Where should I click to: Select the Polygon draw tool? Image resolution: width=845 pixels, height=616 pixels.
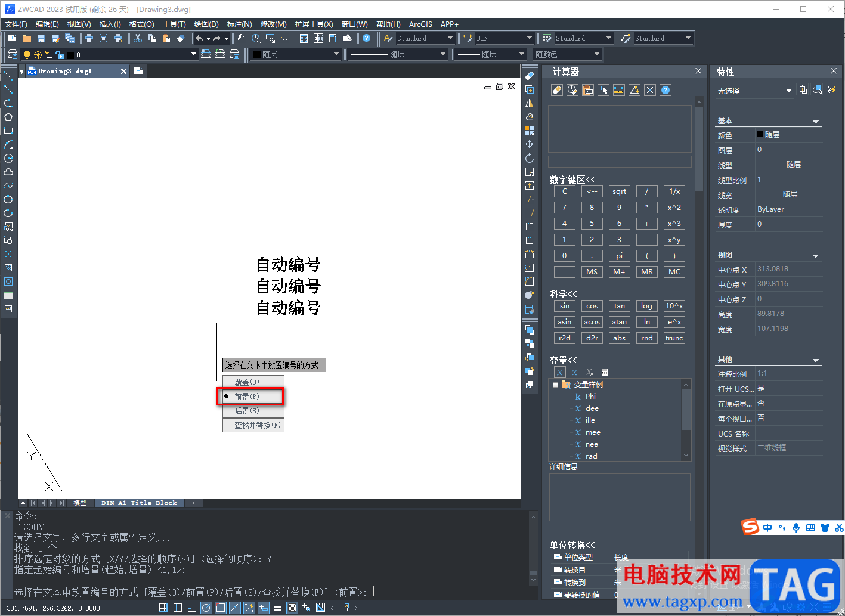point(8,117)
